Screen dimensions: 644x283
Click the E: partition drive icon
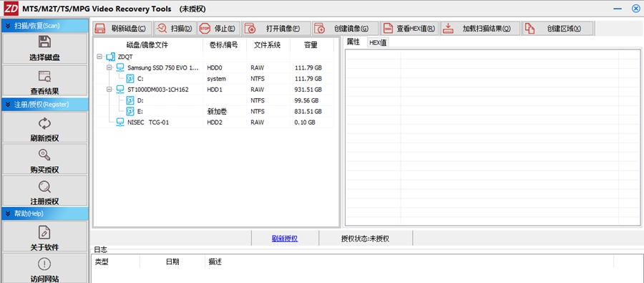click(x=130, y=112)
